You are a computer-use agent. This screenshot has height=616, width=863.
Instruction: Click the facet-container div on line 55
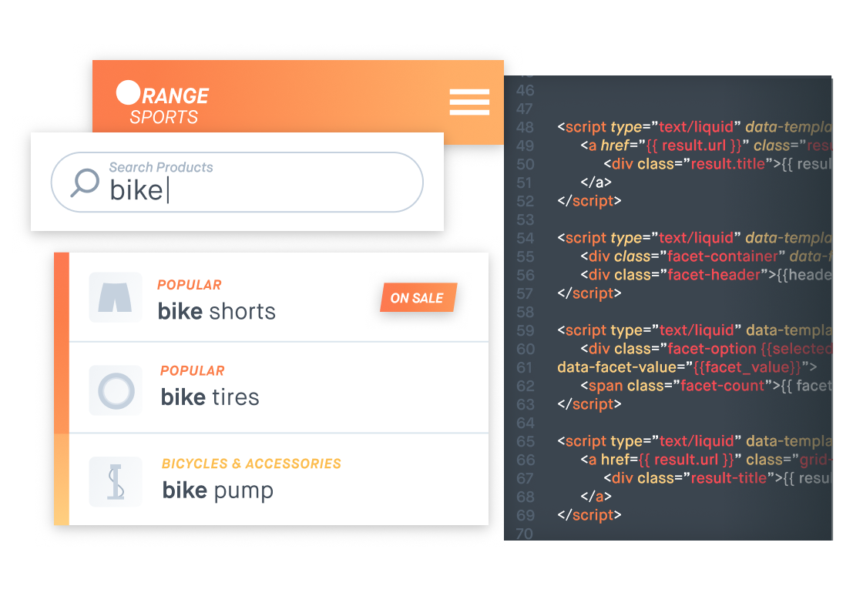706,256
